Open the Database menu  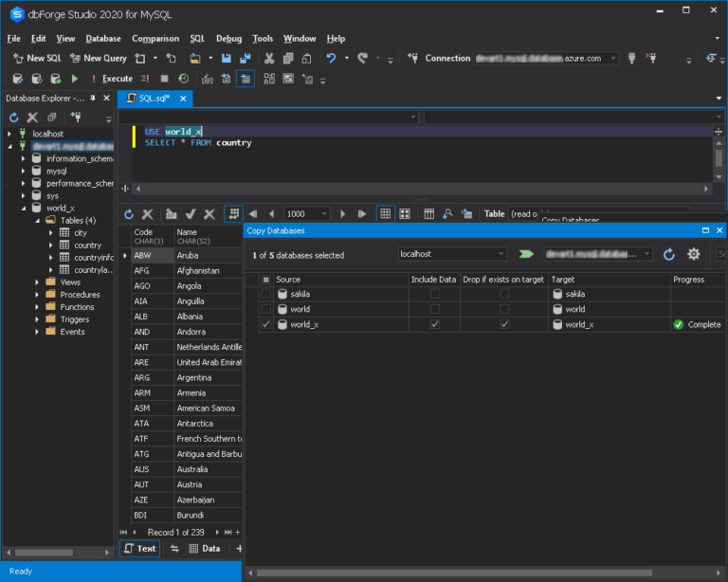point(103,39)
